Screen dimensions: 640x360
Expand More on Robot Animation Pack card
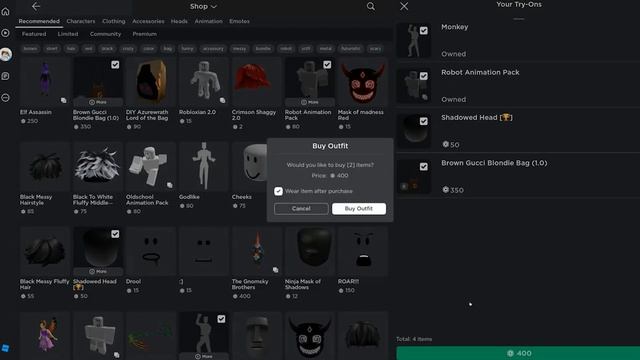pyautogui.click(x=310, y=102)
